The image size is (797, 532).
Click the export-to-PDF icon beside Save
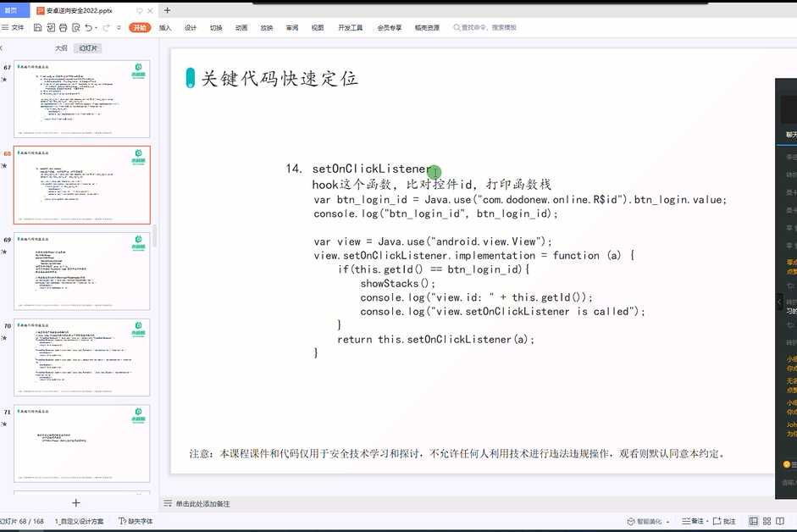click(51, 27)
